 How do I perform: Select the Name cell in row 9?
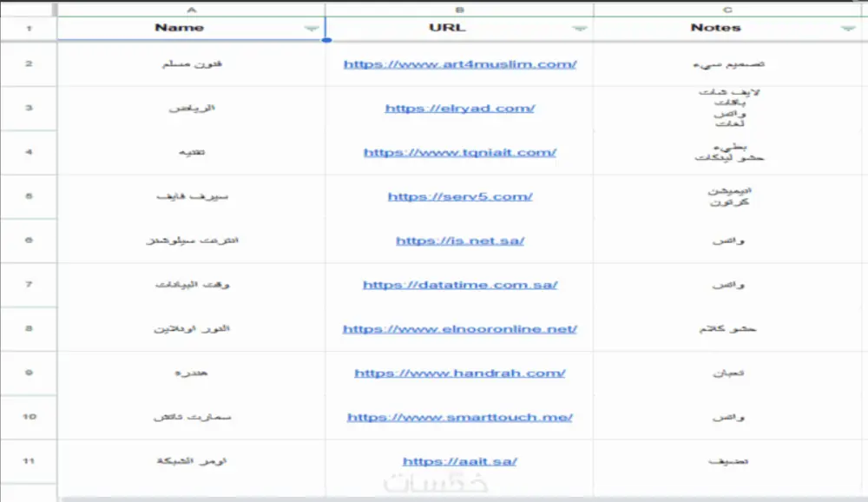pos(192,373)
